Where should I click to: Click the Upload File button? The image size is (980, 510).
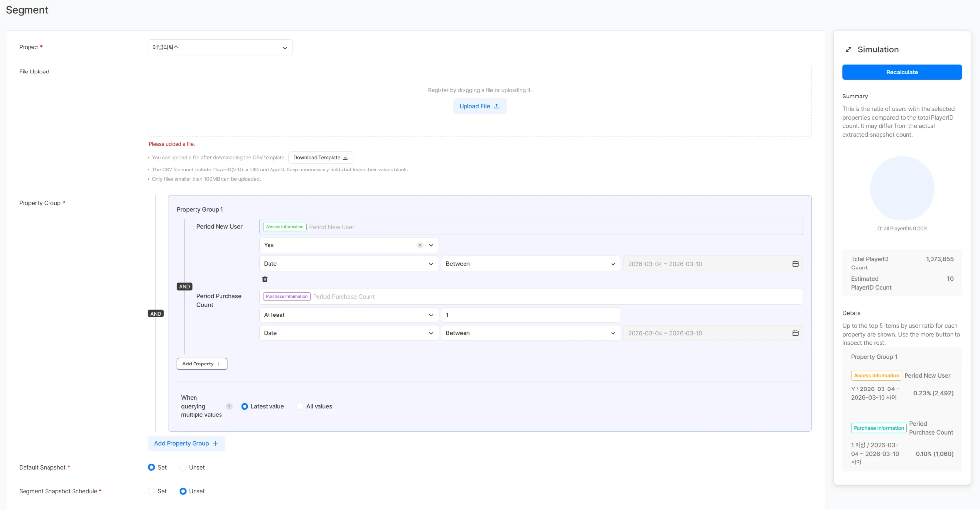tap(480, 106)
